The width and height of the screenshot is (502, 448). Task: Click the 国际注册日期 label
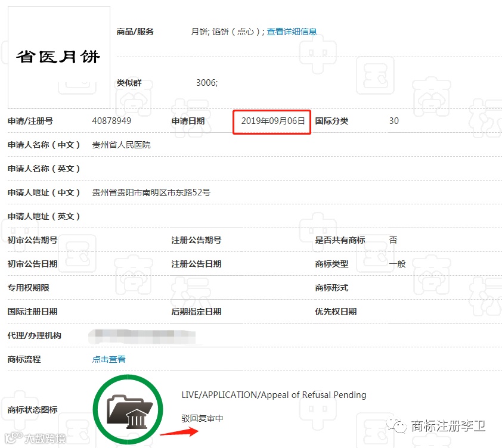click(33, 312)
